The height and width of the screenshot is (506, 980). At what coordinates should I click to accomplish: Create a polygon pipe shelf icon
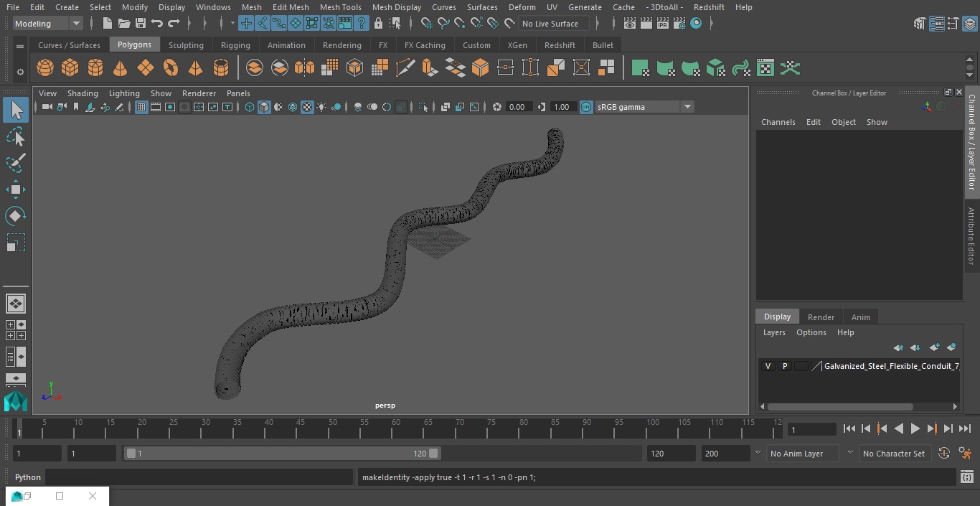coord(220,68)
